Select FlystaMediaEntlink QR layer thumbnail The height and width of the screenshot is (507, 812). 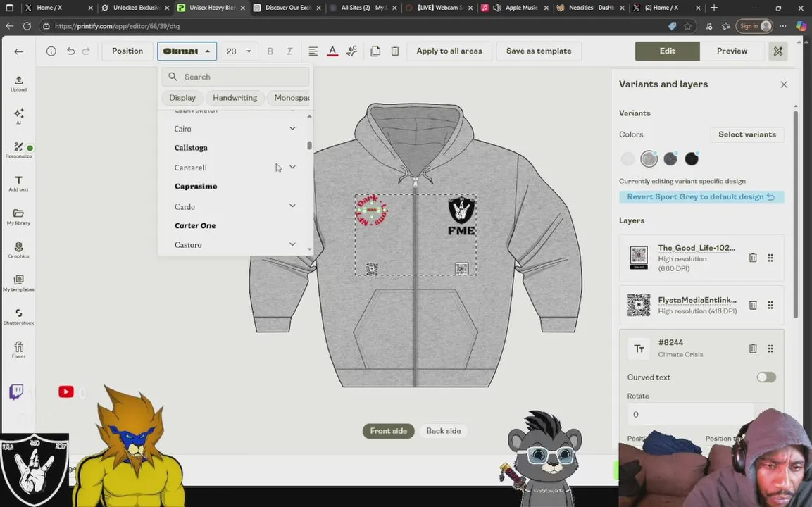click(x=639, y=305)
